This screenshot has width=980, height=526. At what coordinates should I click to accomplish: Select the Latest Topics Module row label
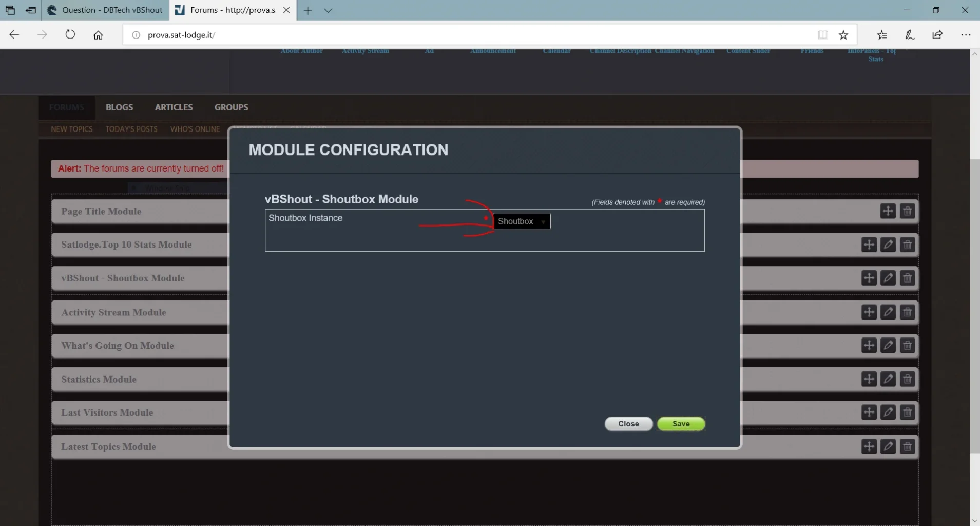[x=108, y=447]
